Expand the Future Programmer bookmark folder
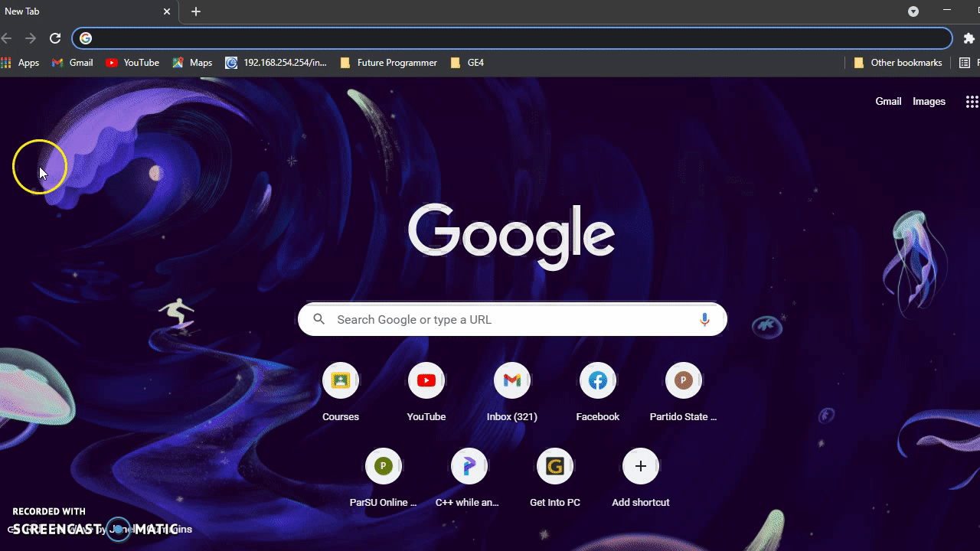This screenshot has width=980, height=551. (389, 63)
